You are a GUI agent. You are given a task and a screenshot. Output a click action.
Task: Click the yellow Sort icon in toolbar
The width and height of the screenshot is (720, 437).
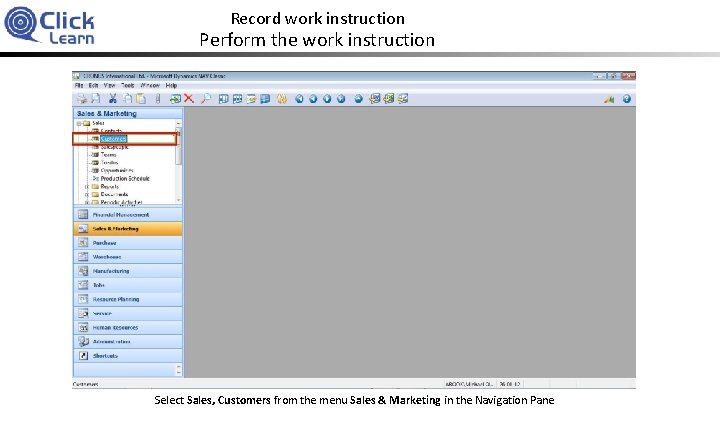[282, 99]
